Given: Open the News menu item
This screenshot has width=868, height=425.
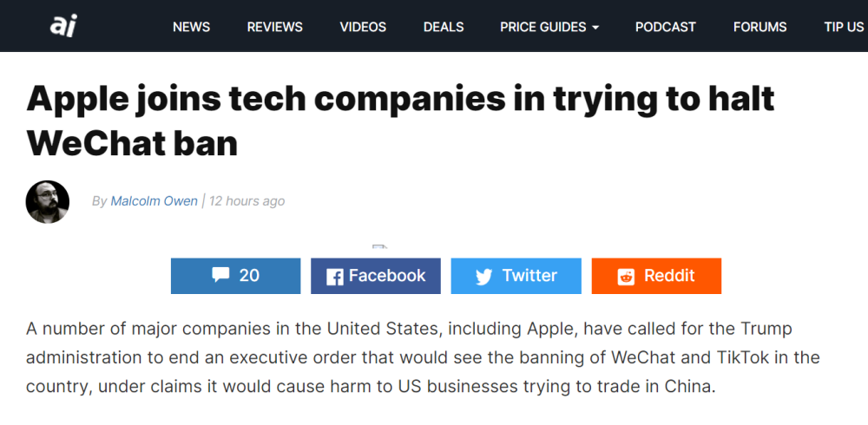Looking at the screenshot, I should tap(191, 27).
